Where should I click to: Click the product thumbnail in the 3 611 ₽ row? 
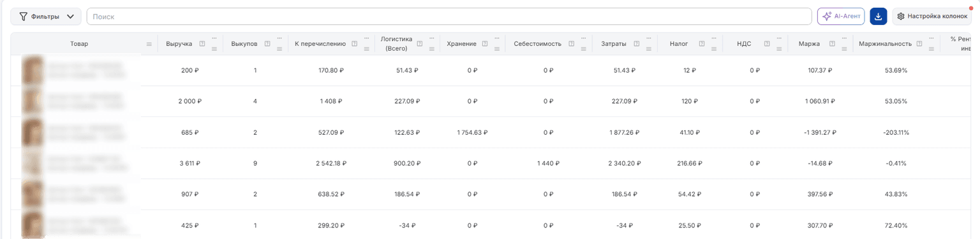(33, 164)
